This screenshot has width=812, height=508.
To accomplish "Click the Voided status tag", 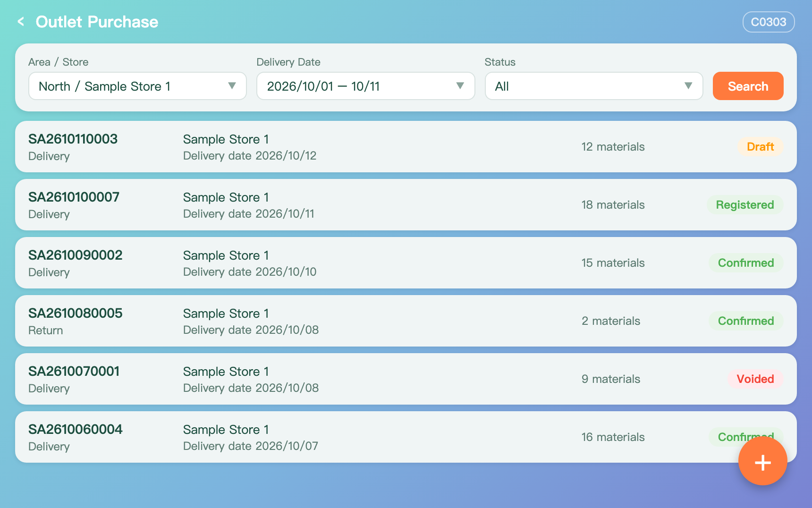I will pyautogui.click(x=755, y=379).
